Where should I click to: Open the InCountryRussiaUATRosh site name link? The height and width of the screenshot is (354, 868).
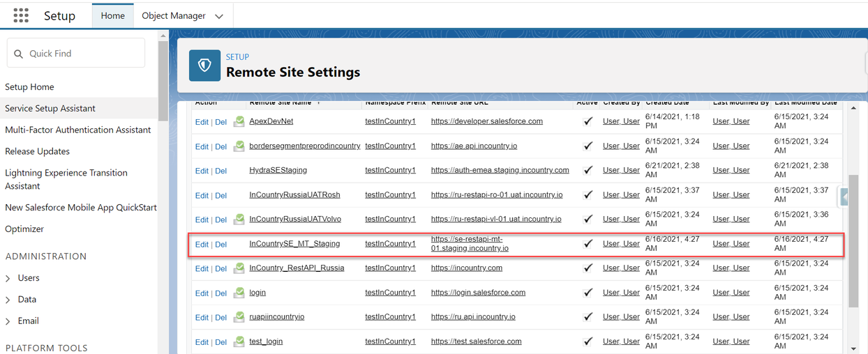[294, 194]
